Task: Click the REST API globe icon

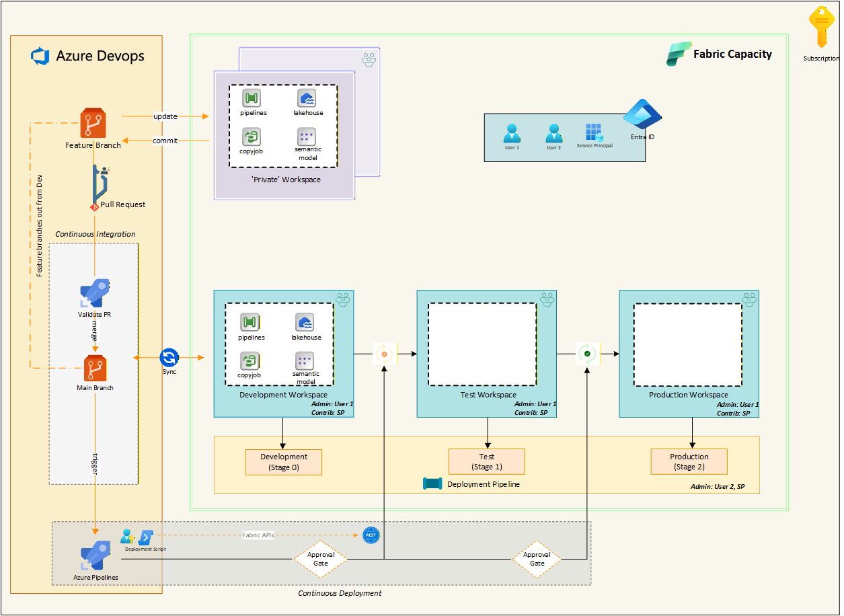Action: click(x=371, y=535)
